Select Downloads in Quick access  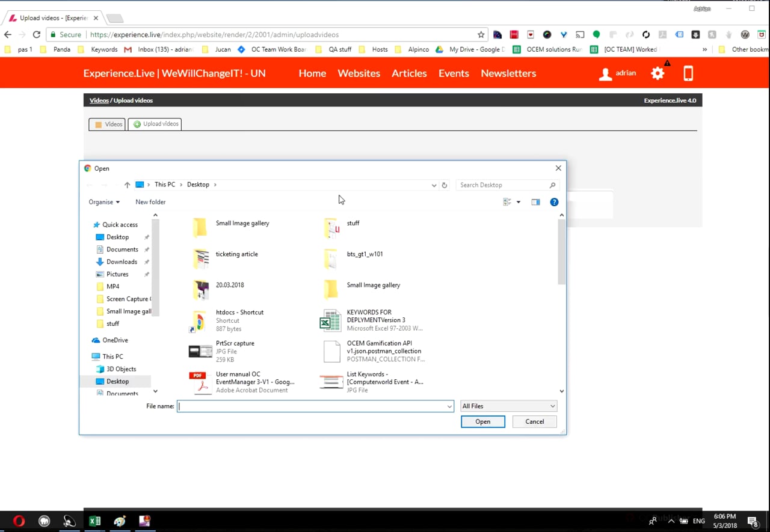(122, 261)
